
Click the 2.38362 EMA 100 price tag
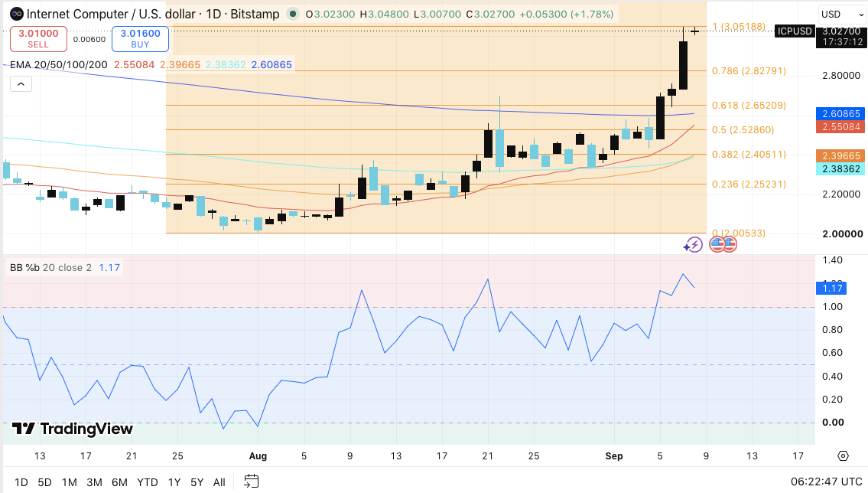(x=840, y=168)
